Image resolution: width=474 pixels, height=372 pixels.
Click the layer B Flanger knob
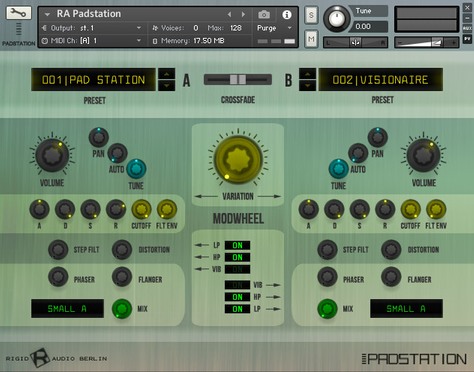click(x=391, y=276)
